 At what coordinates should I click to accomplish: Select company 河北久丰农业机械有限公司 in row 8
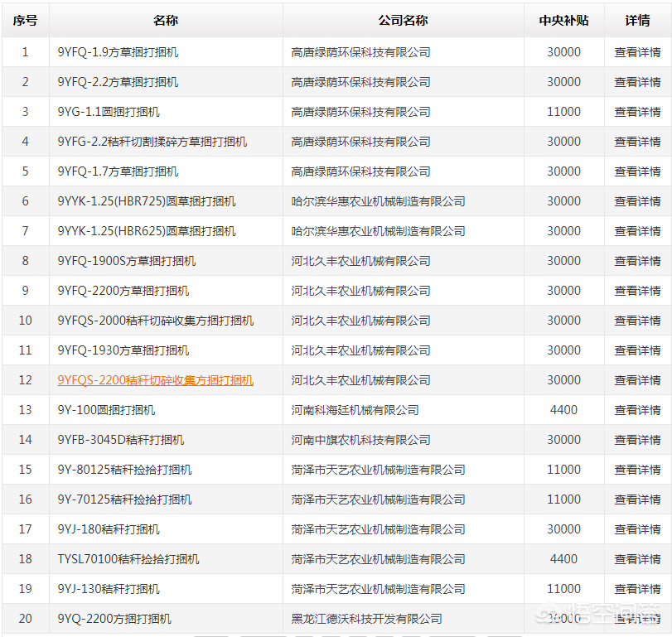[x=360, y=261]
